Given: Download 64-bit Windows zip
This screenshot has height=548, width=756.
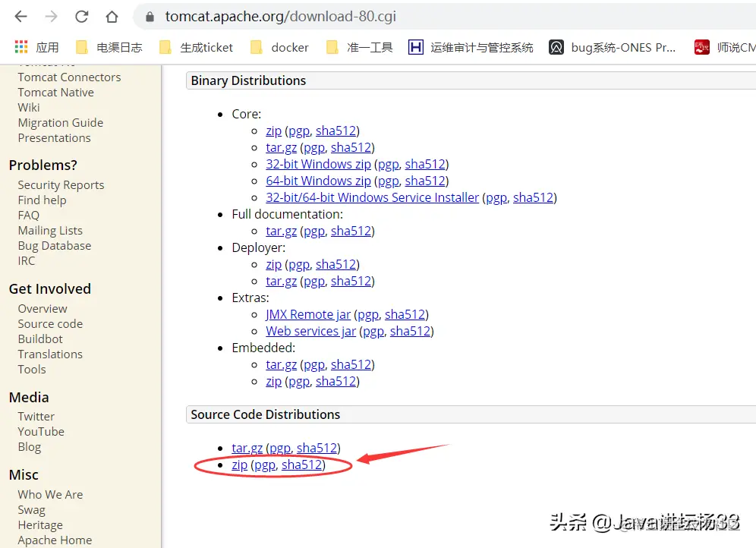Looking at the screenshot, I should (318, 181).
